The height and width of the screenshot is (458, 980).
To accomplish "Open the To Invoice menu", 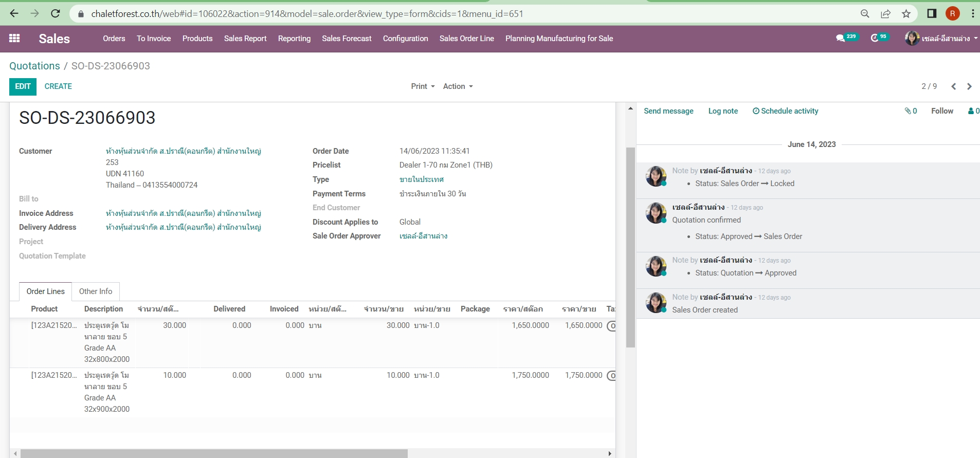I will (x=154, y=39).
